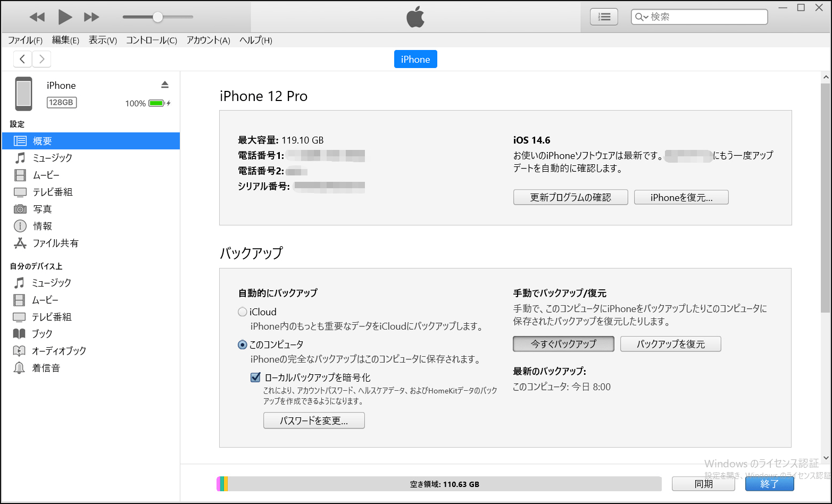This screenshot has height=504, width=832.
Task: Select ブック in the device sidebar
Action: click(42, 333)
